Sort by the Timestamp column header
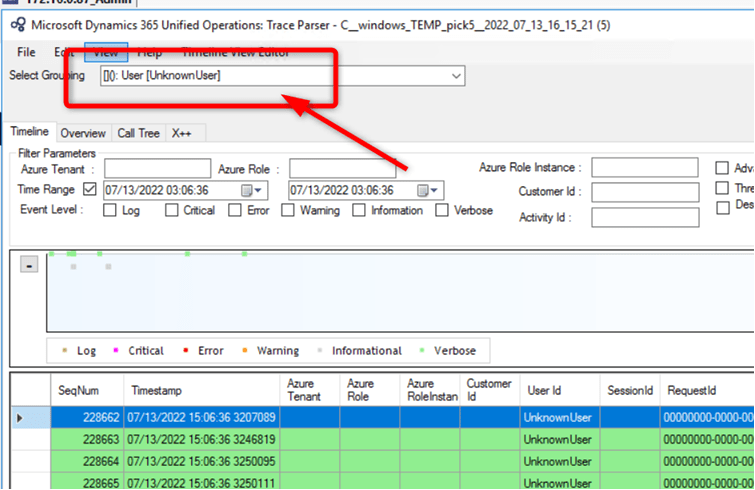This screenshot has width=755, height=490. coord(200,390)
